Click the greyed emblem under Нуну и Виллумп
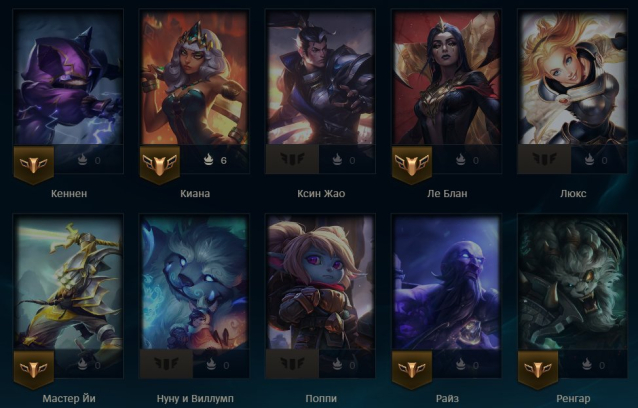 pos(166,363)
